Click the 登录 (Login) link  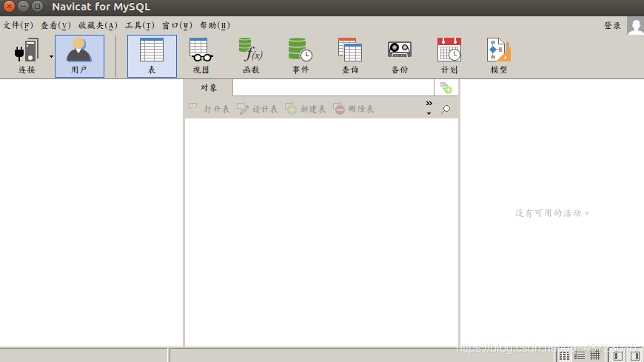point(612,25)
